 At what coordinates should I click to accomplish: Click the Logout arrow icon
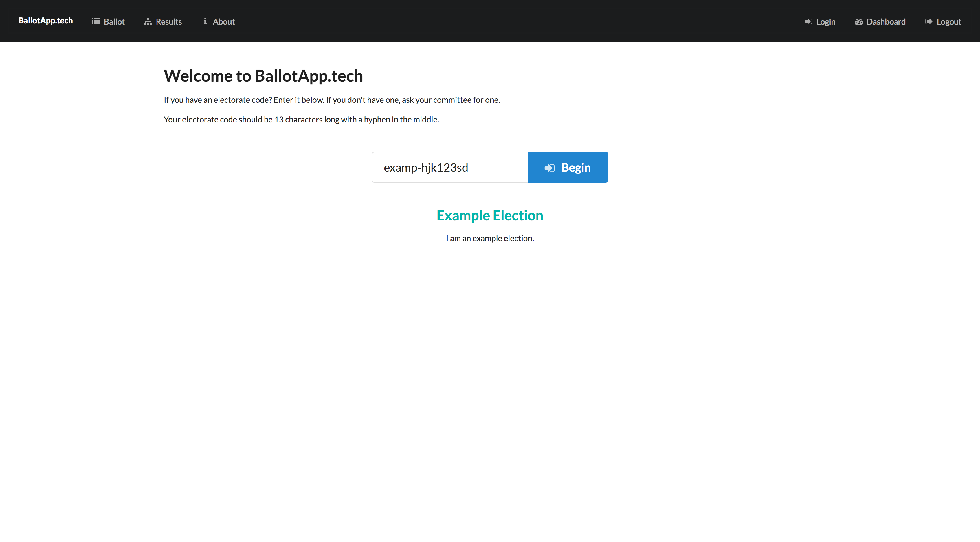pos(929,22)
